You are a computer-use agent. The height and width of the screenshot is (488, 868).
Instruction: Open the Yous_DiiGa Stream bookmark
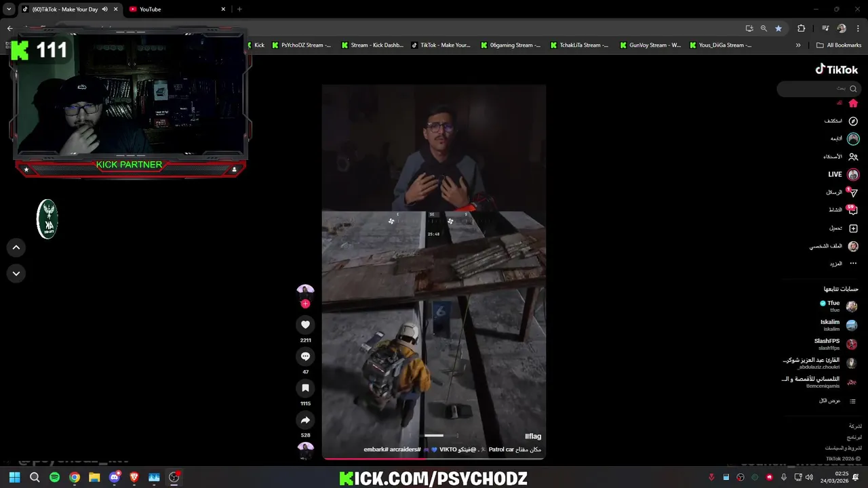pos(721,45)
